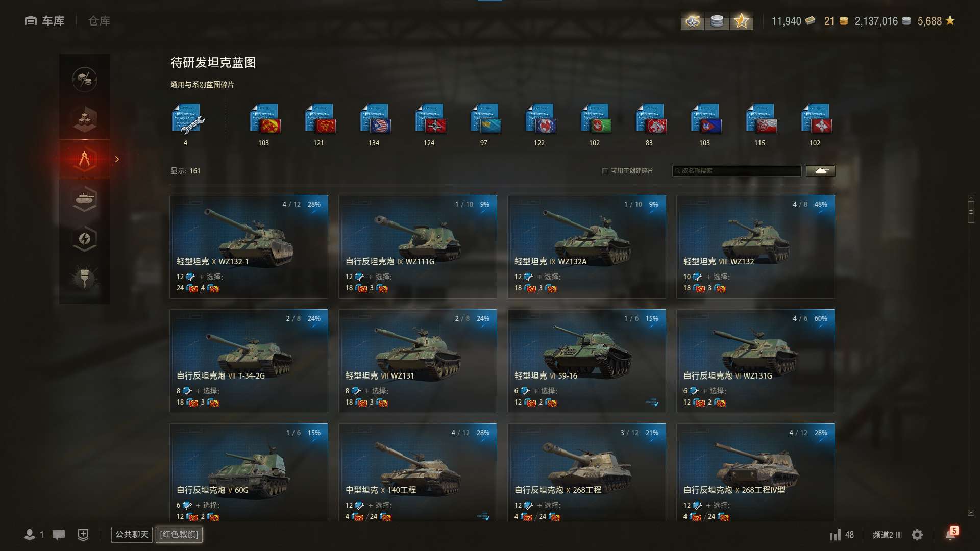Image resolution: width=980 pixels, height=551 pixels.
Task: Open the stacked cubes stock sidebar icon
Action: click(85, 119)
